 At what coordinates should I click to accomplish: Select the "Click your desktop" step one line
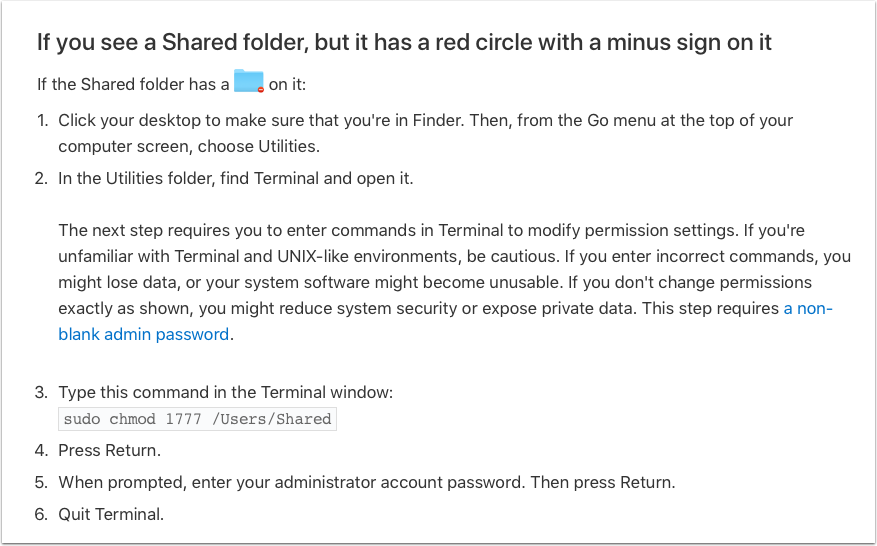(x=425, y=121)
